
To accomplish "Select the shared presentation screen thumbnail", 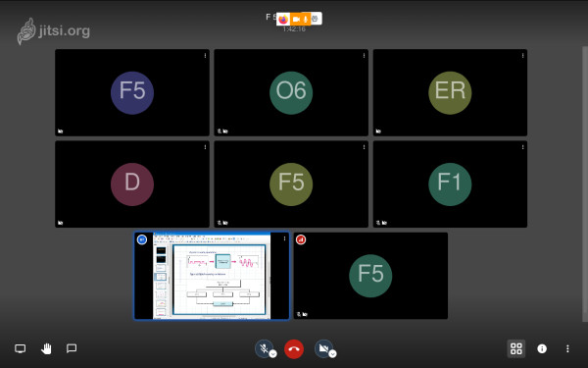I will coord(212,276).
